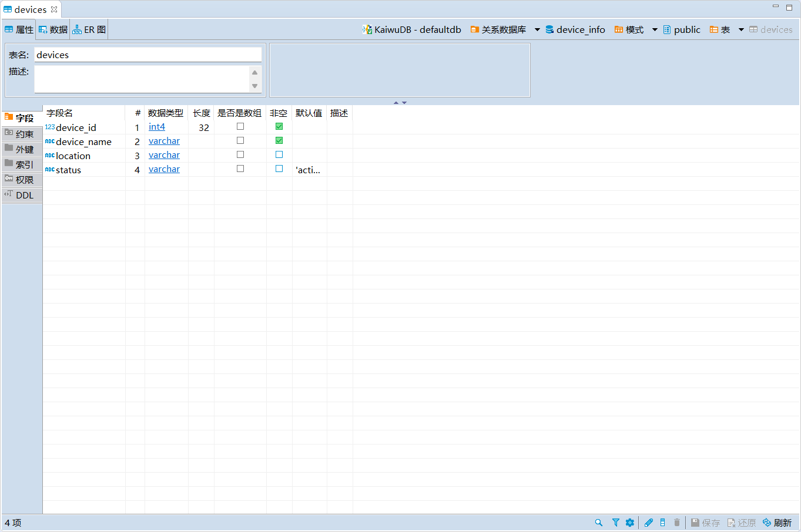Switch to the 数据 tab
This screenshot has height=532, width=801.
[53, 29]
